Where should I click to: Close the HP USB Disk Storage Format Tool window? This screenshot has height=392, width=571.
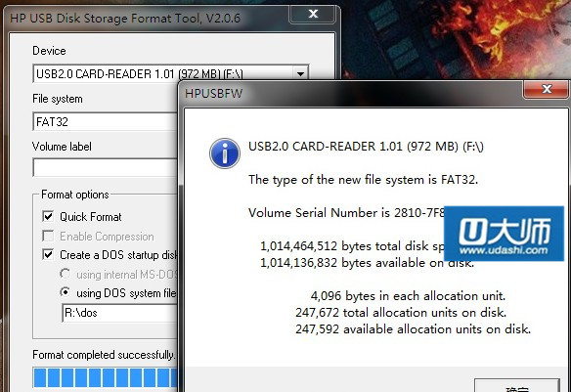(313, 14)
